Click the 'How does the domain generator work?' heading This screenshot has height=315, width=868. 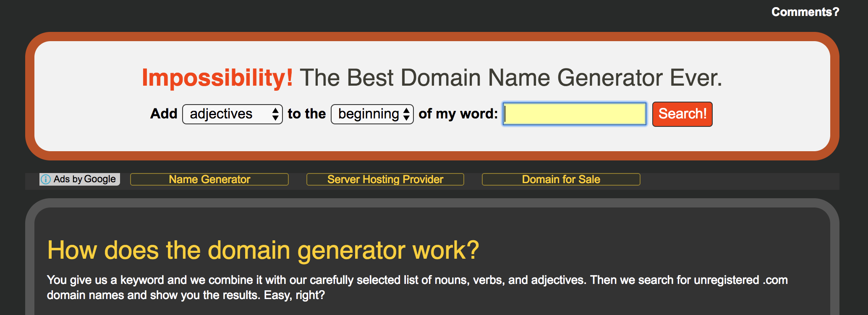[x=263, y=250]
